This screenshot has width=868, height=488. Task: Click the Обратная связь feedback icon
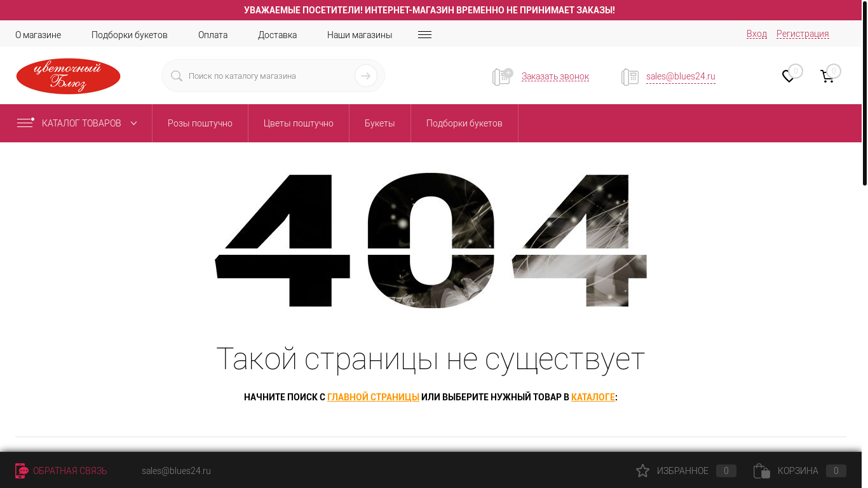(22, 471)
